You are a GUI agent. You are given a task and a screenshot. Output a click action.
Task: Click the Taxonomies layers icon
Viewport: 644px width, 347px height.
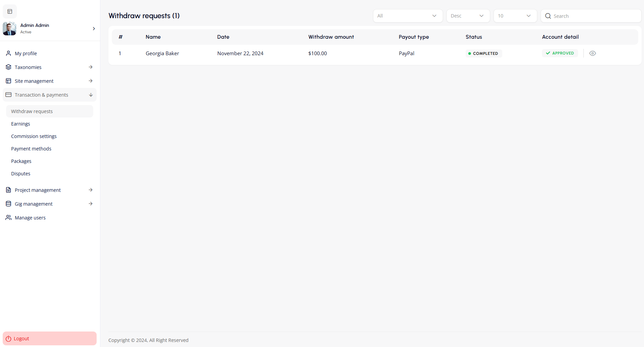point(8,67)
